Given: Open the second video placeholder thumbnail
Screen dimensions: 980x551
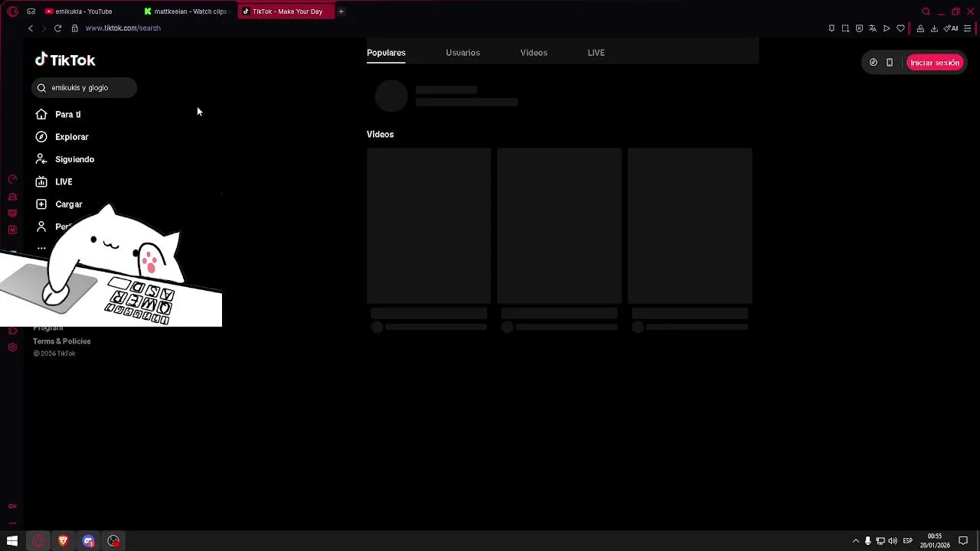Looking at the screenshot, I should [559, 227].
